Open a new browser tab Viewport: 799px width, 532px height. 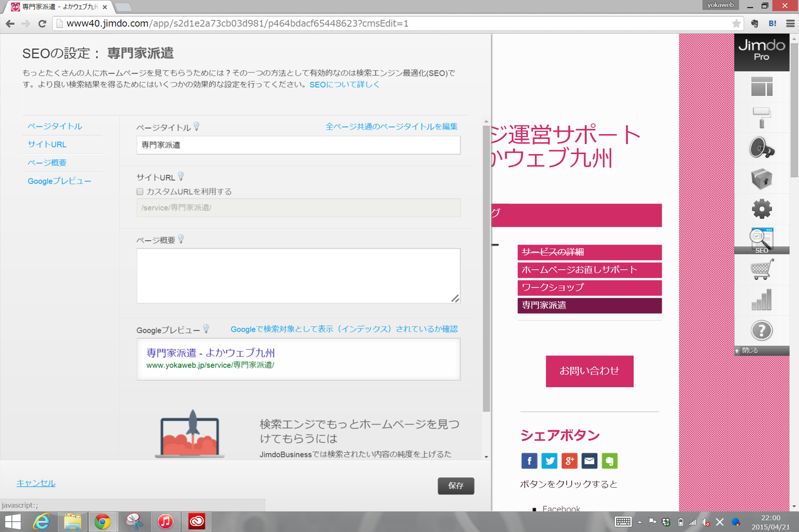tap(123, 7)
